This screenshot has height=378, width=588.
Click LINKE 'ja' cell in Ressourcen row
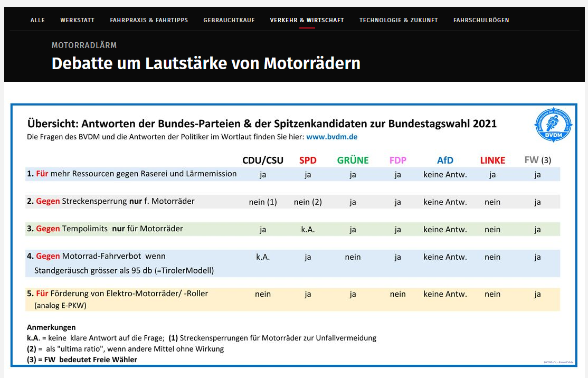(x=492, y=175)
